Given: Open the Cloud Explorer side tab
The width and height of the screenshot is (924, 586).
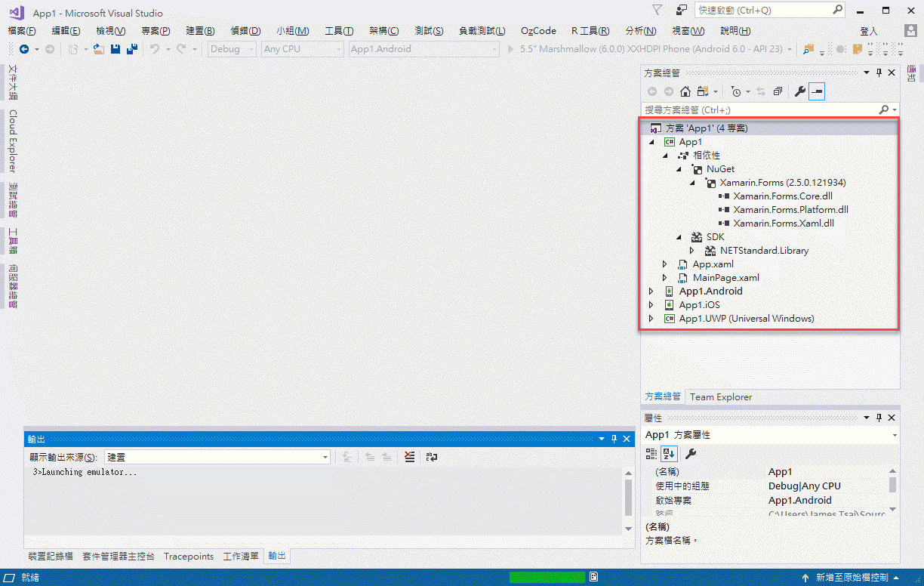Looking at the screenshot, I should 13,141.
